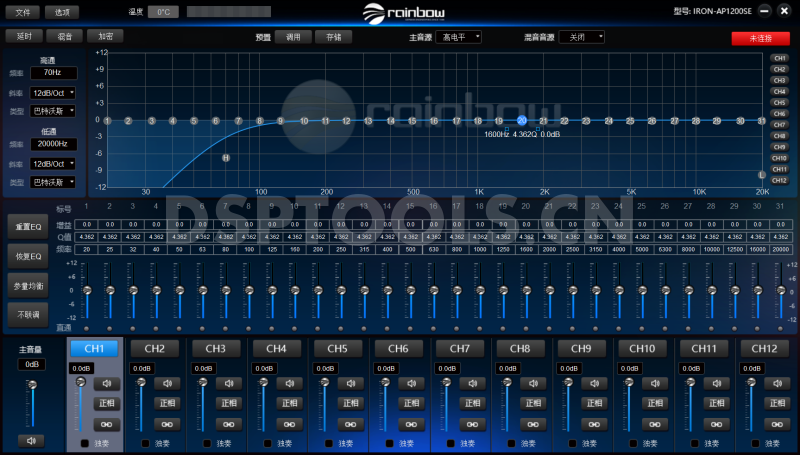Image resolution: width=800 pixels, height=455 pixels.
Task: Open 混音音源 关闭 dropdown
Action: tap(582, 37)
